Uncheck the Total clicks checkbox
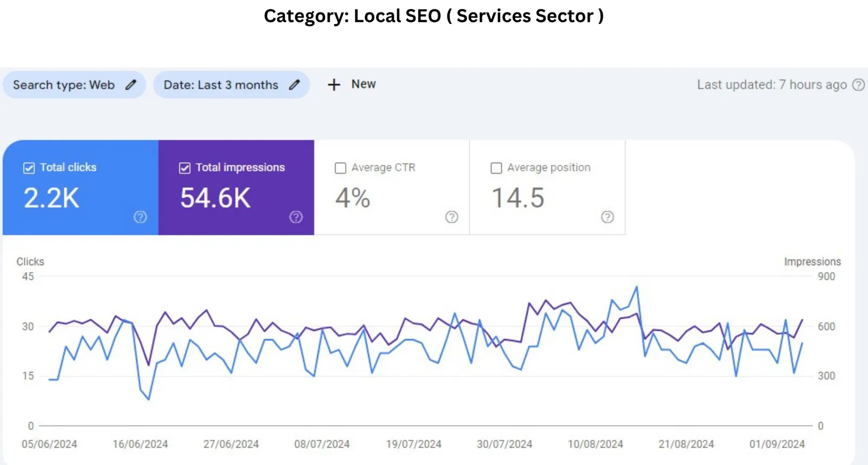The image size is (868, 465). point(29,168)
